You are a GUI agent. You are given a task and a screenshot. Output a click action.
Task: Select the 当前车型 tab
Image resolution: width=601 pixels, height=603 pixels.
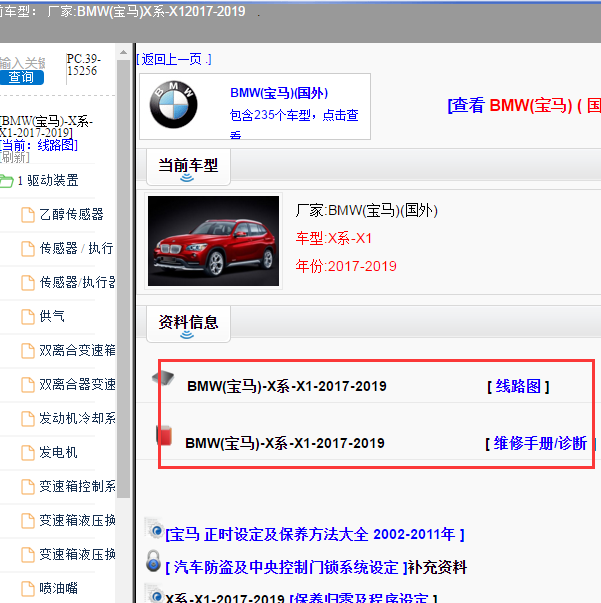[x=188, y=167]
